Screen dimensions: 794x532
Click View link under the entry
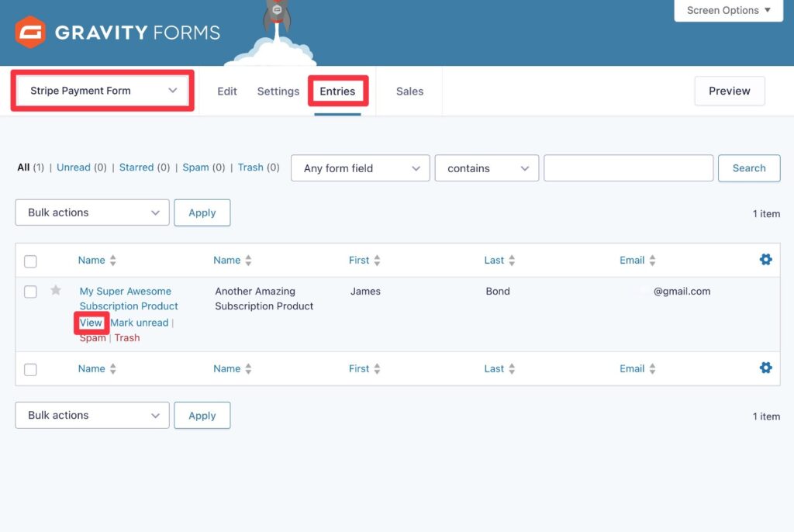click(x=91, y=323)
